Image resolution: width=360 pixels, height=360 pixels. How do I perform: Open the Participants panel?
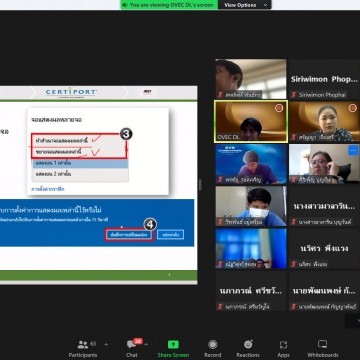[83, 348]
